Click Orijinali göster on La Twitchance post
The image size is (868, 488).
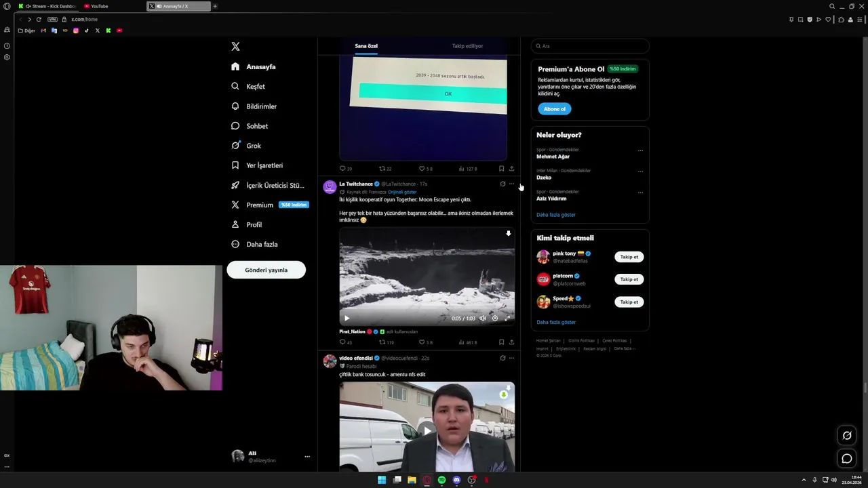coord(402,192)
